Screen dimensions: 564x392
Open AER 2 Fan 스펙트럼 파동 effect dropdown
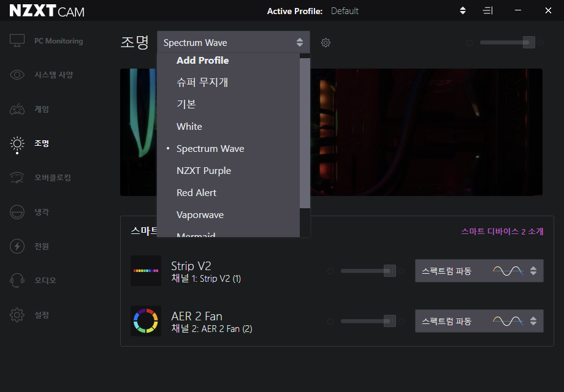479,321
